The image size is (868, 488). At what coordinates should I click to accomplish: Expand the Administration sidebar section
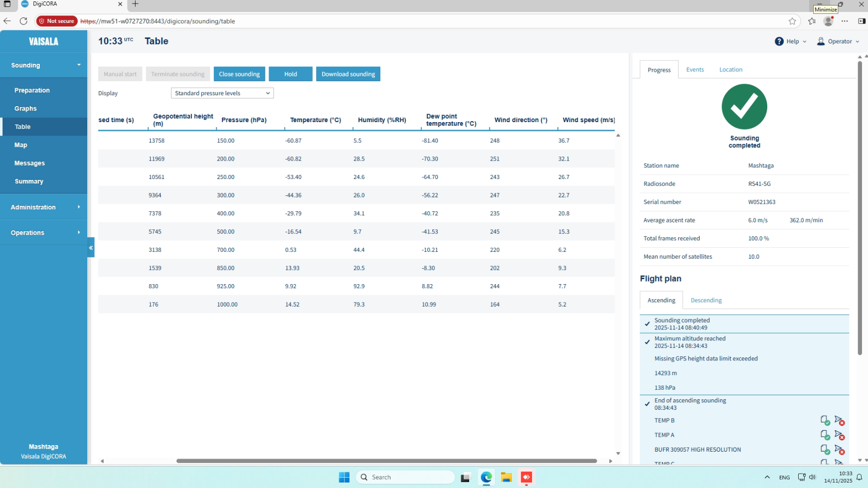tap(43, 207)
